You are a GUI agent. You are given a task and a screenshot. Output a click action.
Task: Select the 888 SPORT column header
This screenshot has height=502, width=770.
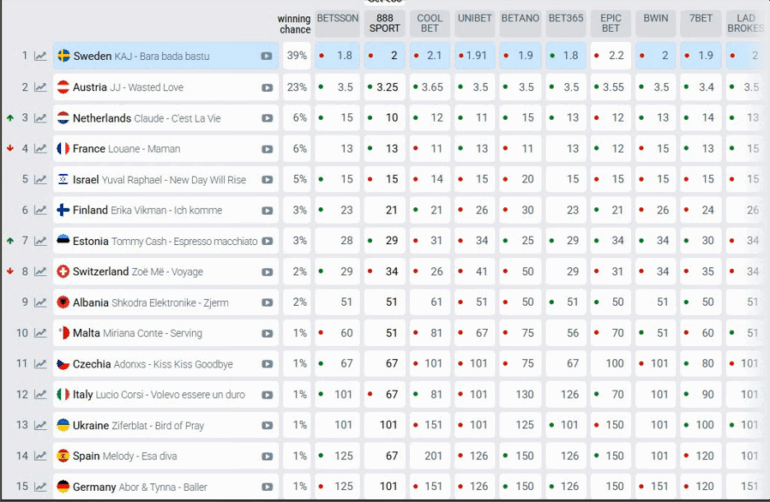tap(385, 23)
